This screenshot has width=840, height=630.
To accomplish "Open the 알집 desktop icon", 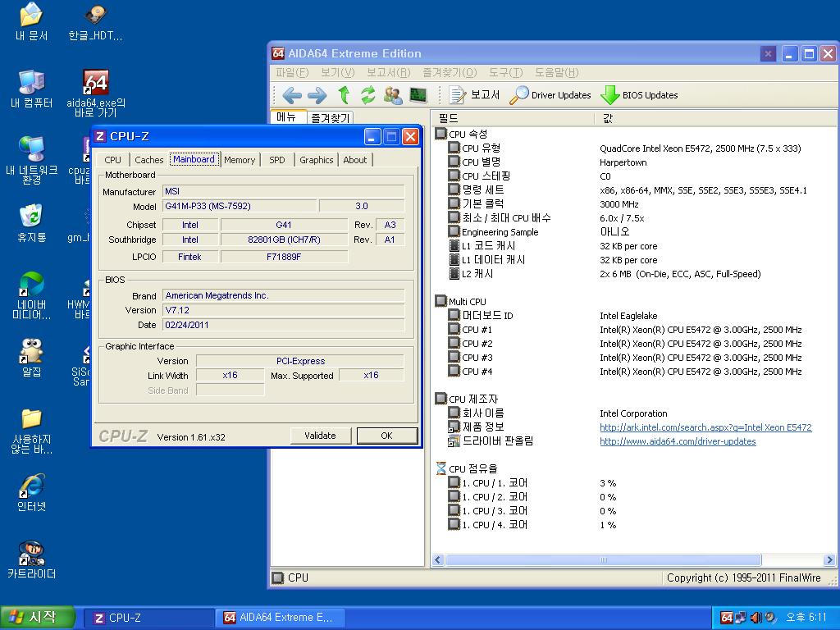I will (32, 358).
